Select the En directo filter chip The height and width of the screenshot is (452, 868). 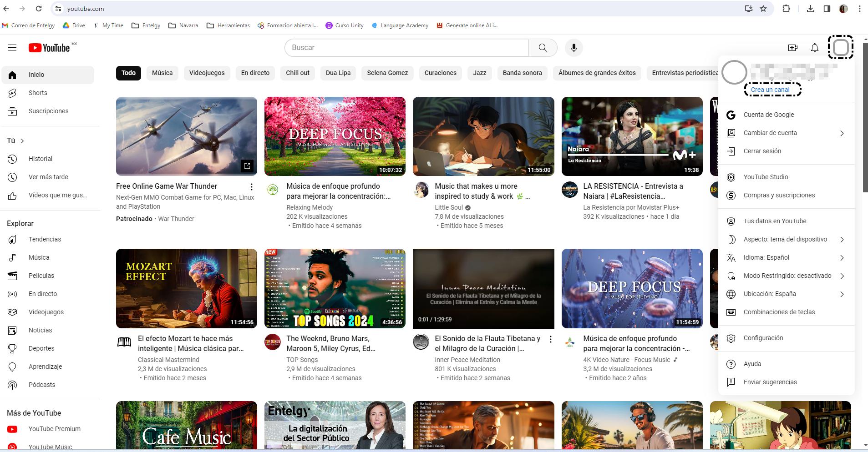point(255,73)
